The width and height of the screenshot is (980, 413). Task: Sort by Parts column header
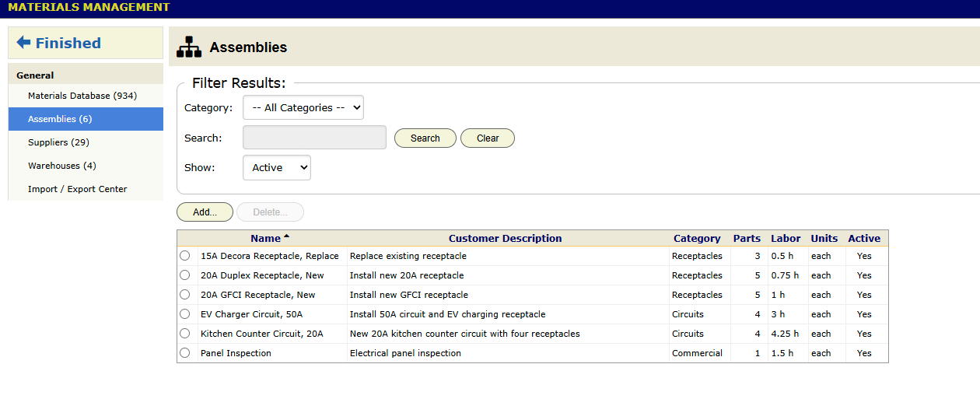tap(747, 239)
